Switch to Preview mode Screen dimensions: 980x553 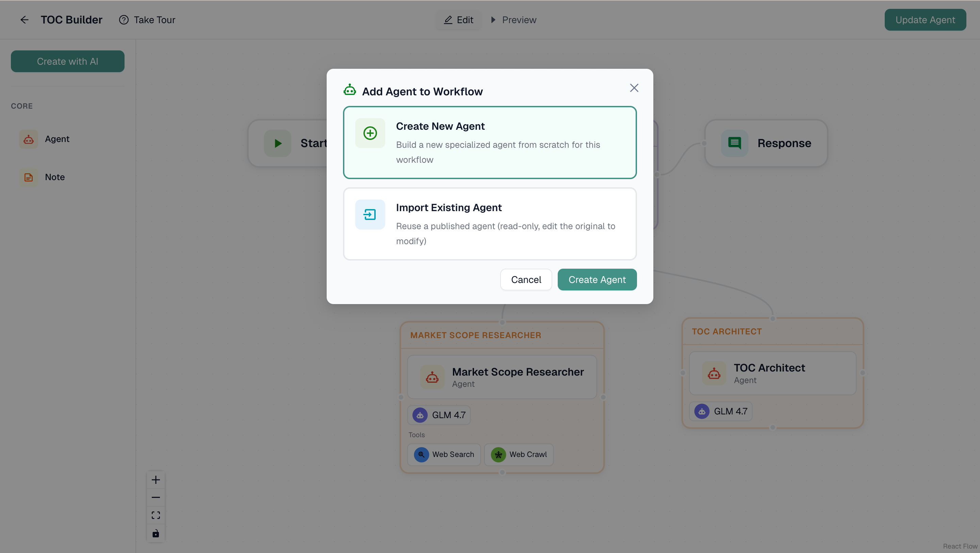(x=513, y=20)
